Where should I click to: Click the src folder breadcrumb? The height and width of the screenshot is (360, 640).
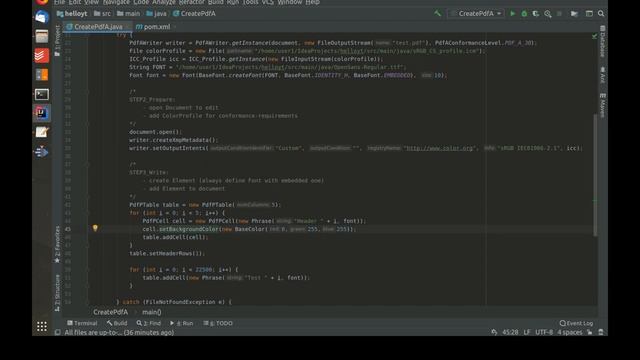[x=102, y=13]
